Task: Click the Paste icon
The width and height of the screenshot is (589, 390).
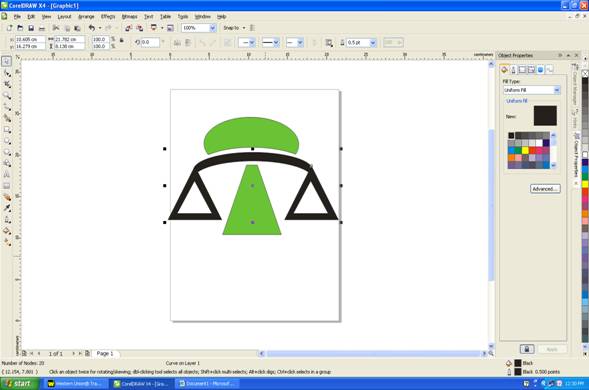Action: point(77,28)
